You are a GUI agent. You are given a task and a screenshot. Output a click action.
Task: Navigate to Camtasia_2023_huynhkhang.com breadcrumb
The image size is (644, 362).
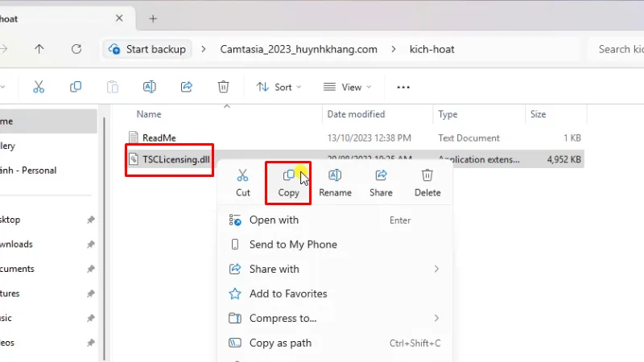(x=299, y=49)
